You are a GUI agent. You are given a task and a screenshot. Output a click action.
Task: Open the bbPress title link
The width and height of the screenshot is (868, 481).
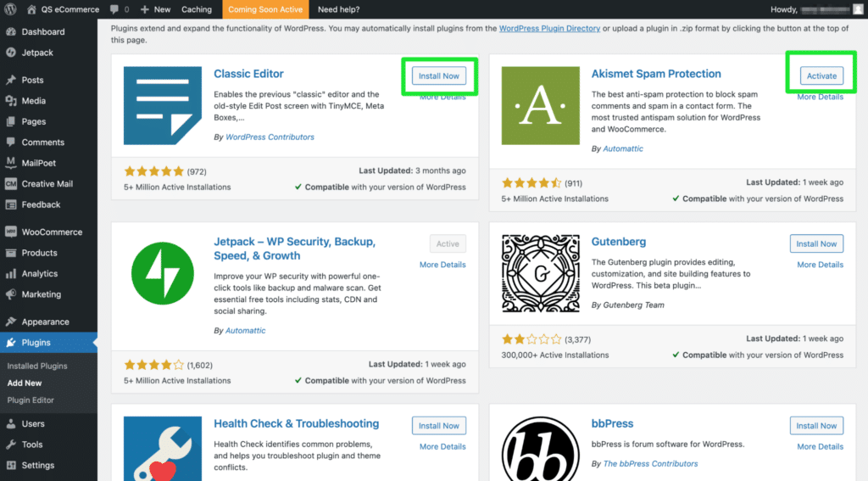click(612, 423)
